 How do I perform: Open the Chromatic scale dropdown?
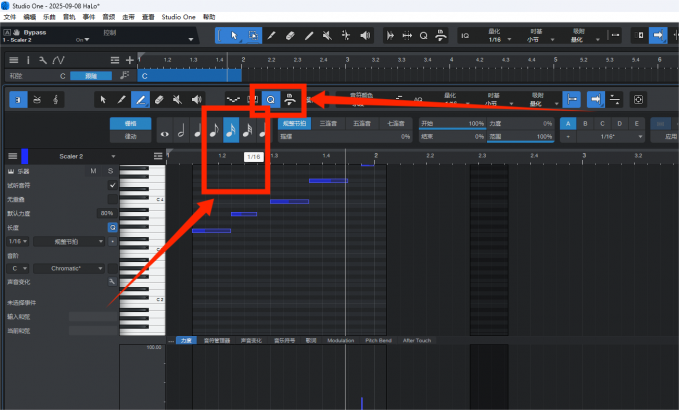point(70,268)
